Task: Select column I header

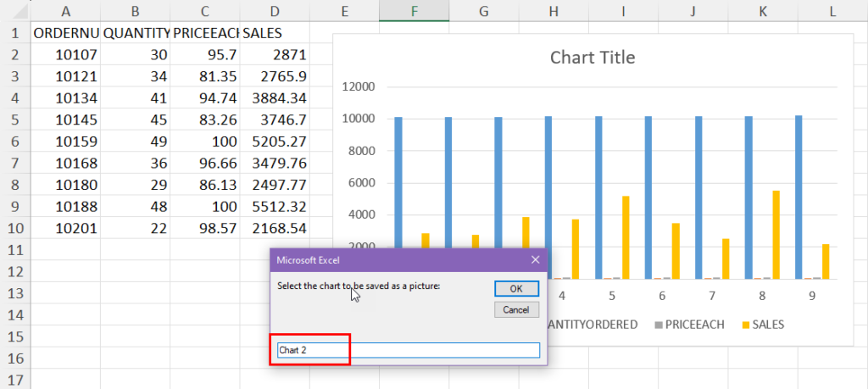Action: pos(623,11)
